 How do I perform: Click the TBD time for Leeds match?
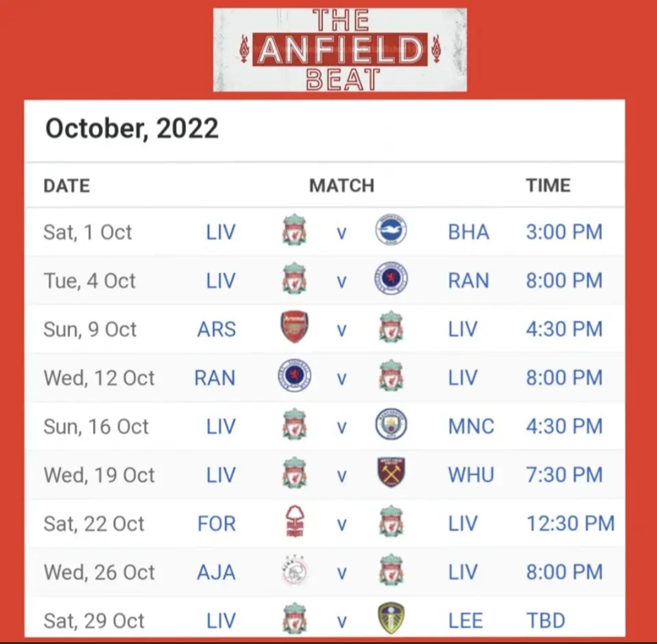tap(546, 621)
